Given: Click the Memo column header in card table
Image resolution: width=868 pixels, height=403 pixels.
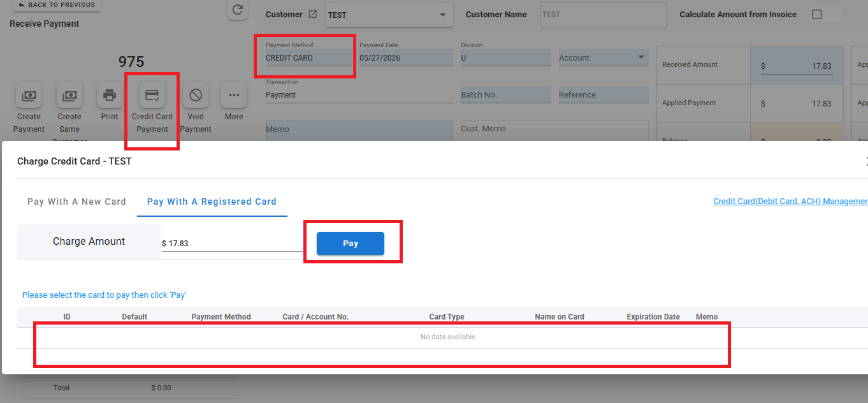Looking at the screenshot, I should click(707, 317).
